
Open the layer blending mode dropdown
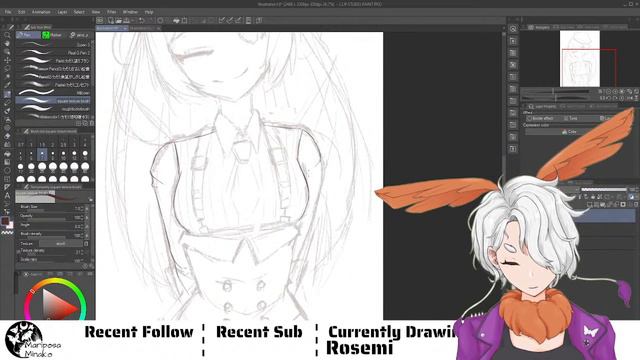pyautogui.click(x=571, y=190)
